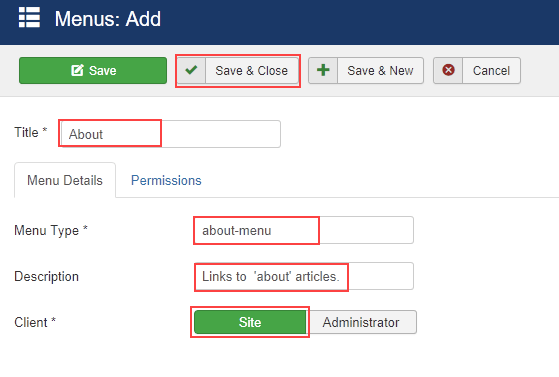Screen dimensions: 559x377
Task: Click the green plus icon
Action: click(323, 70)
